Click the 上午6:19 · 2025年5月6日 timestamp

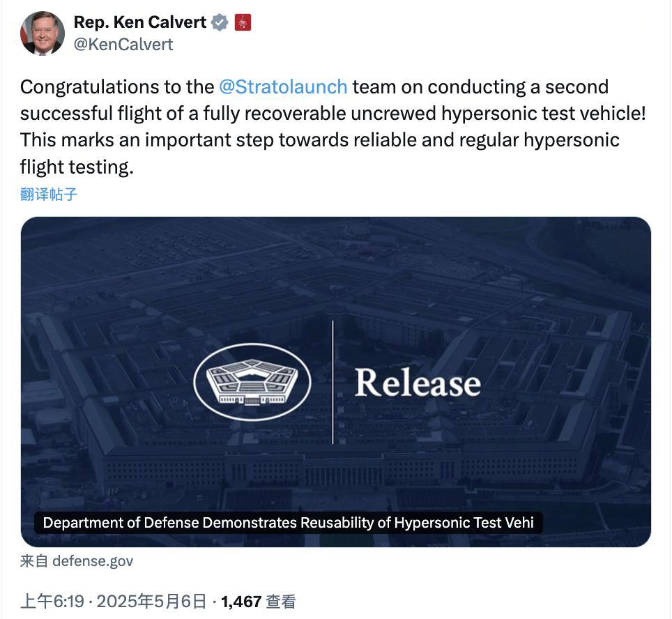pos(114,602)
